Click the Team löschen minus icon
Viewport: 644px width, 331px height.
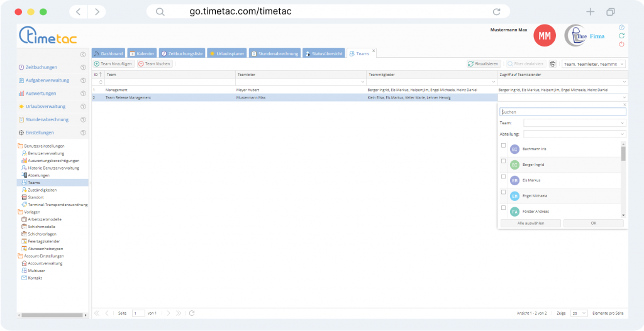pyautogui.click(x=141, y=64)
